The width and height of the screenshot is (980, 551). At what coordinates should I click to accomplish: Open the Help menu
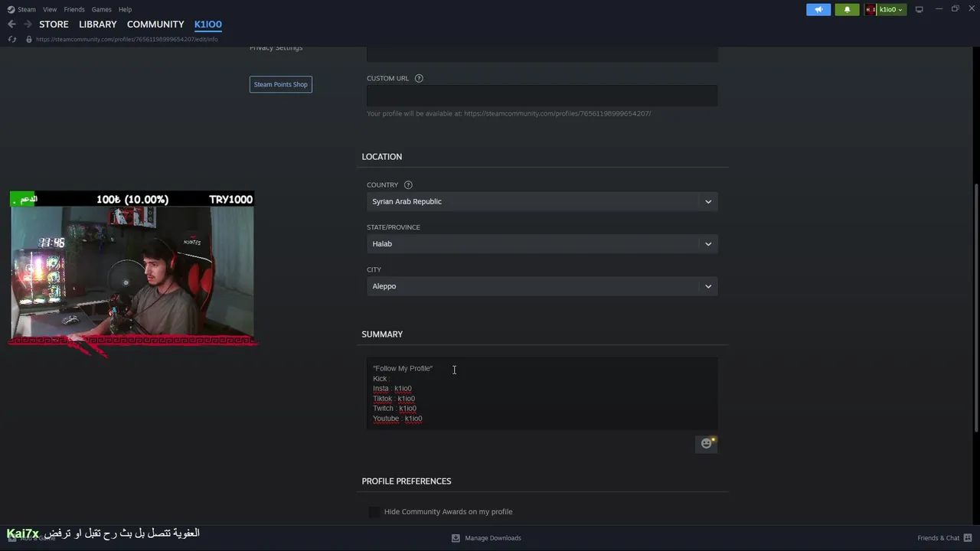point(125,9)
